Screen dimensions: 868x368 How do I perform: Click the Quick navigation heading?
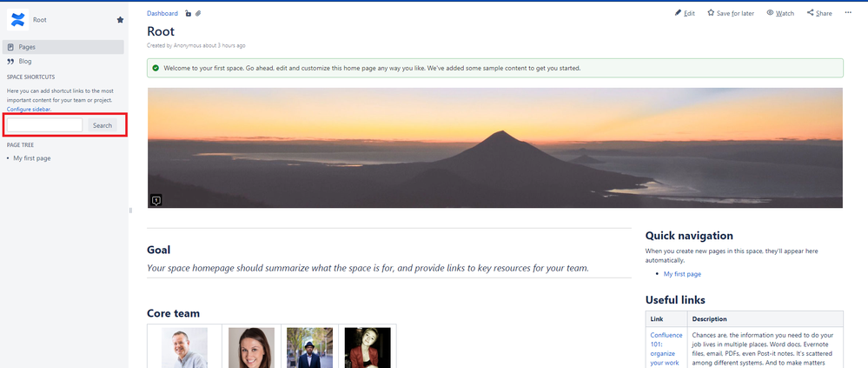[x=689, y=236]
